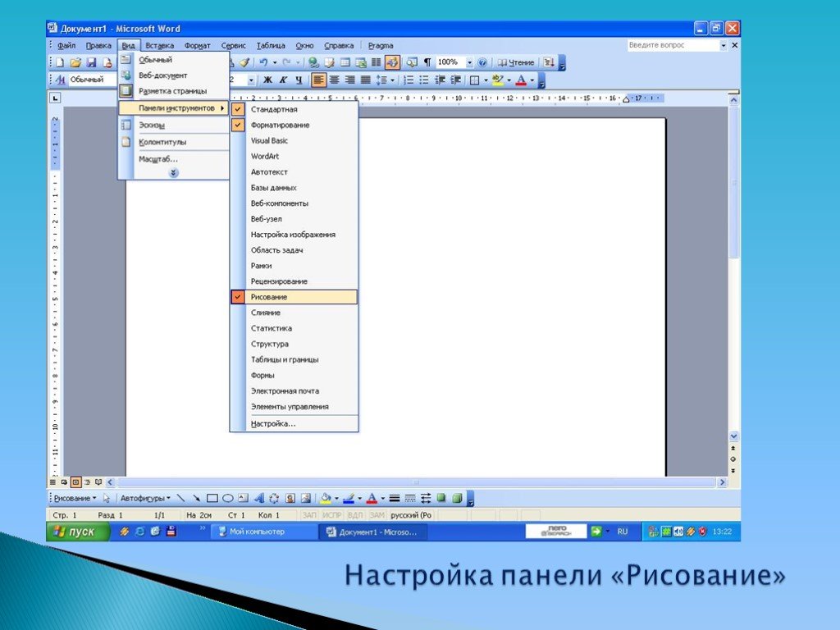Apply red font color in the formatting toolbar
Viewport: 840px width, 630px height.
tap(521, 80)
